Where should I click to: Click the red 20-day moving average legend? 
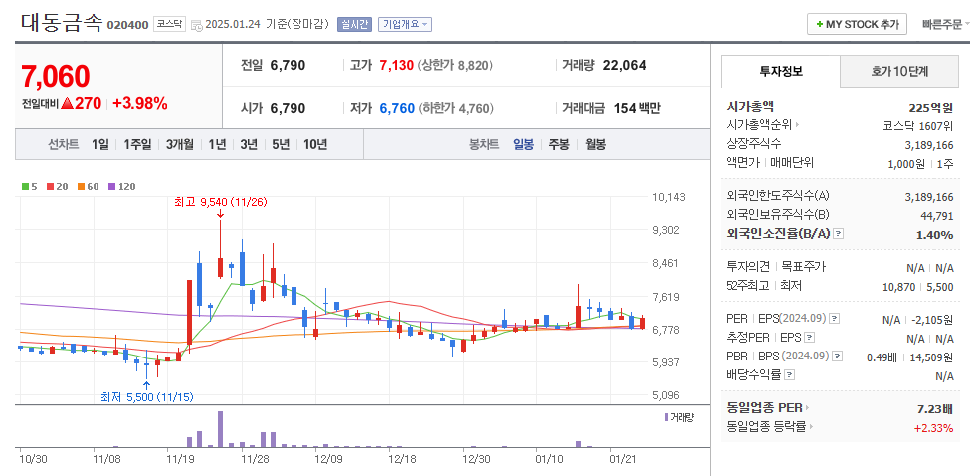58,186
